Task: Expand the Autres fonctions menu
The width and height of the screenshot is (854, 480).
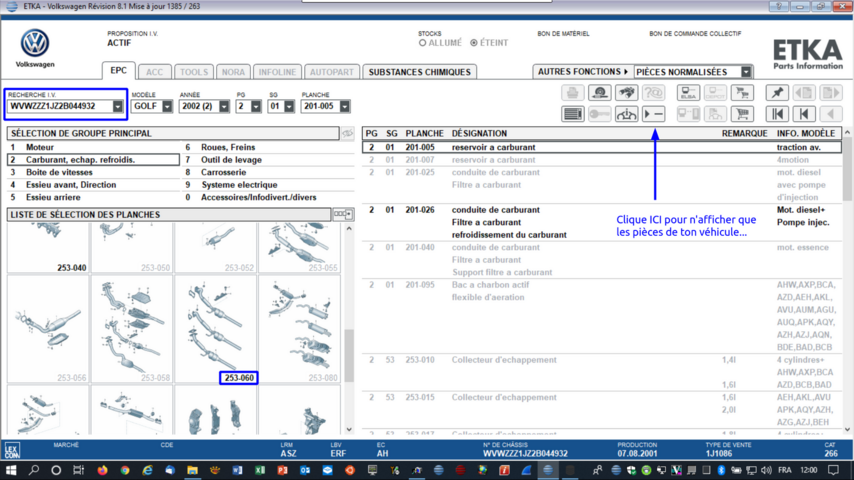Action: (582, 72)
